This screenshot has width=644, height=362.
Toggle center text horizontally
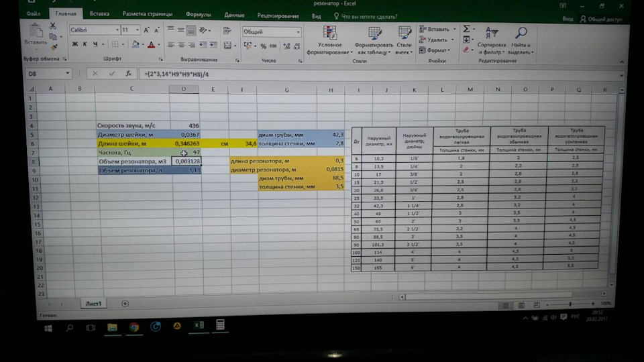tap(181, 45)
